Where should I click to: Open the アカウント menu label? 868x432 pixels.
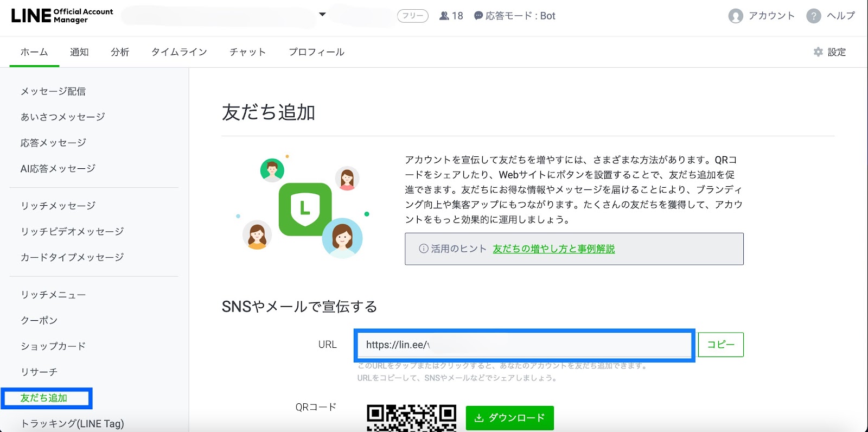pyautogui.click(x=771, y=16)
